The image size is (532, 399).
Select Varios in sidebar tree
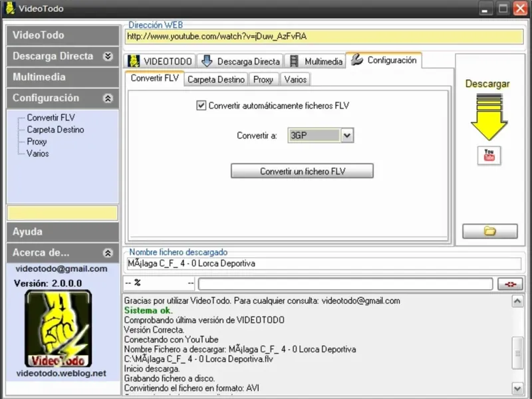[x=38, y=154]
